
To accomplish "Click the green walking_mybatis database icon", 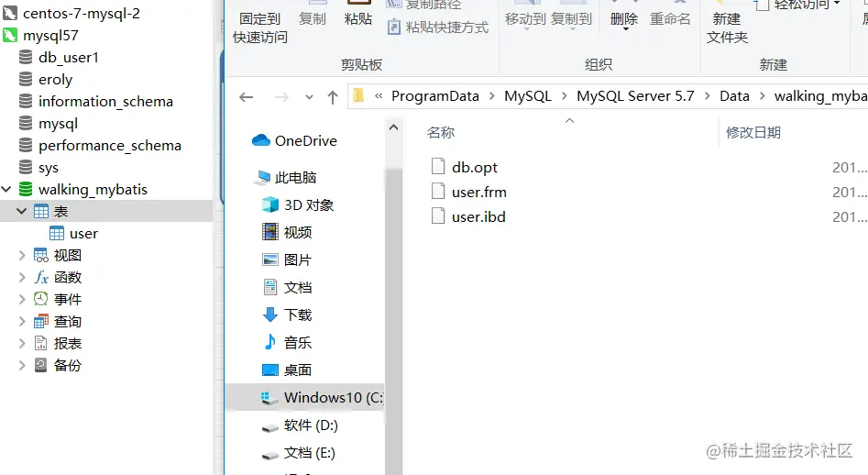I will (26, 189).
